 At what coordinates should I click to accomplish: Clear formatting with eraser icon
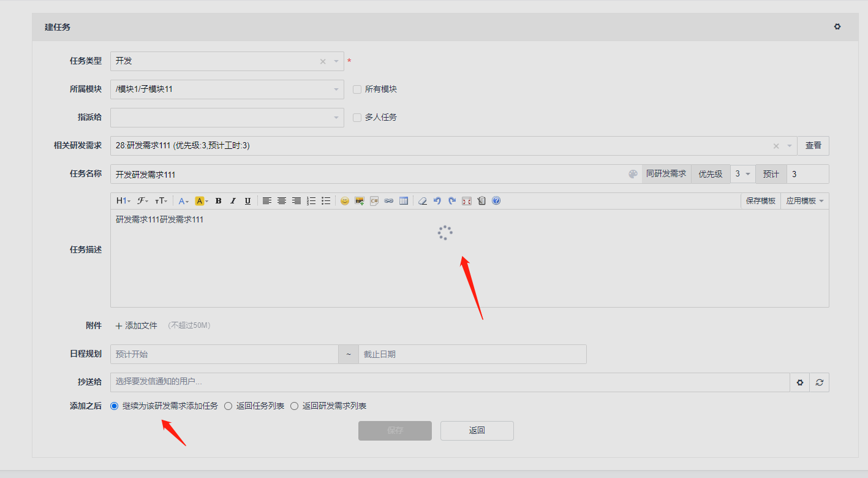coord(423,201)
